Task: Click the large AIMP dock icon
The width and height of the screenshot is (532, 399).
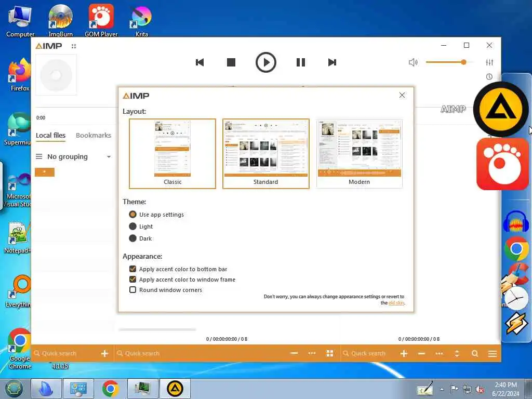Action: pyautogui.click(x=501, y=109)
